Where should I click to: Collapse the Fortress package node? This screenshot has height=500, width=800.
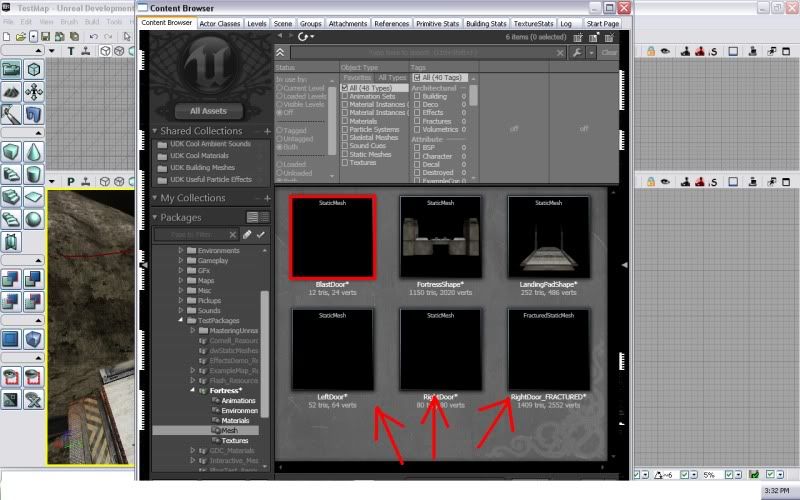(x=192, y=390)
